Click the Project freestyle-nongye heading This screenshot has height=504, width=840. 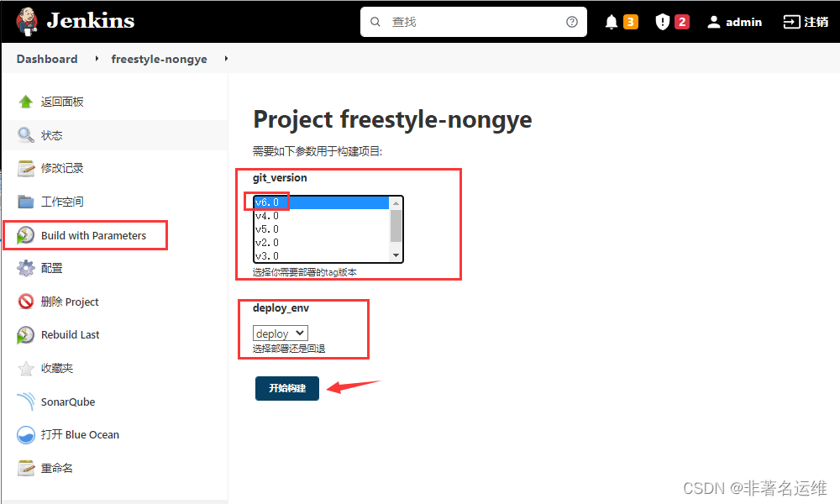(392, 119)
